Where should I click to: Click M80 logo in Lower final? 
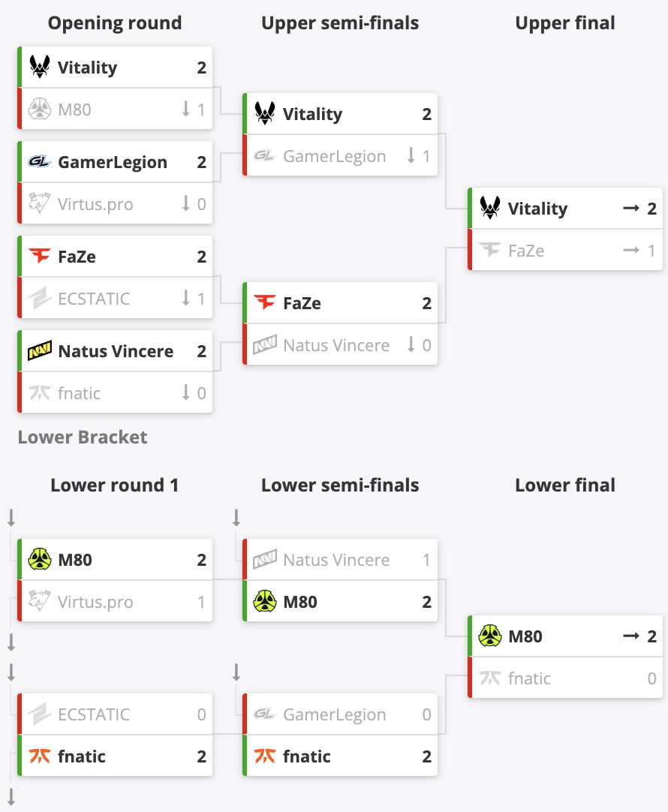[490, 636]
